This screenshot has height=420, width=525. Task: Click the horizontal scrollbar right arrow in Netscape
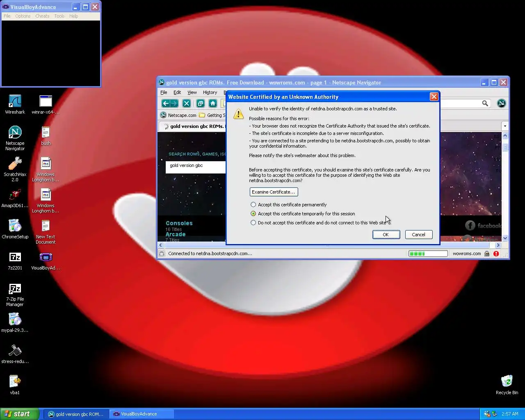[498, 245]
